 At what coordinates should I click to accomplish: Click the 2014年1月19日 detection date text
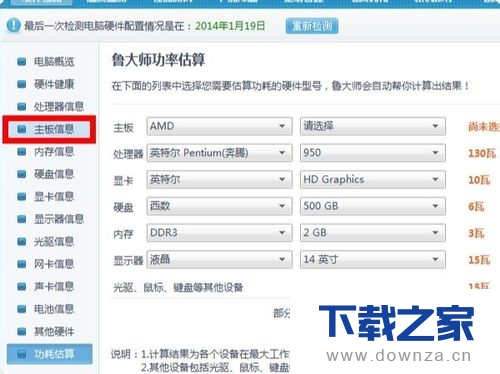230,26
